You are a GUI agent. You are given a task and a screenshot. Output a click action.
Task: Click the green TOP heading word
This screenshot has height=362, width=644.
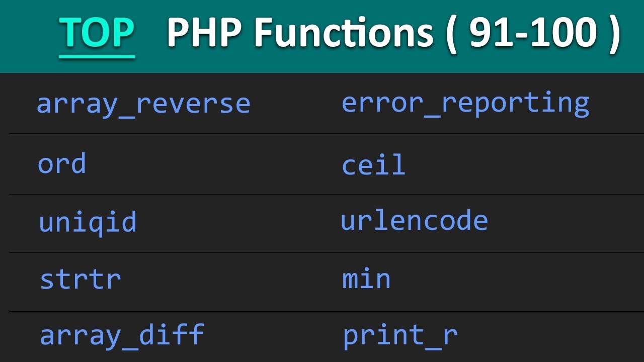(97, 32)
